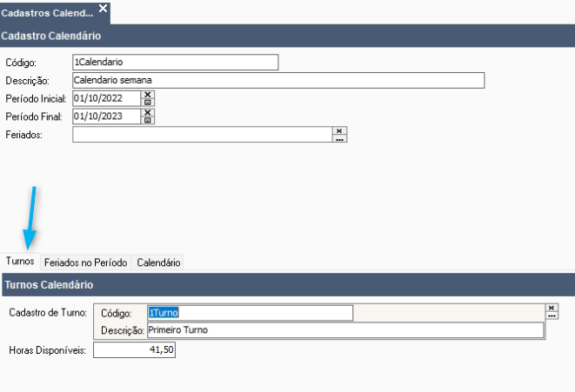The image size is (575, 392).
Task: Click the Código field containing 1Calendario
Action: tap(176, 63)
